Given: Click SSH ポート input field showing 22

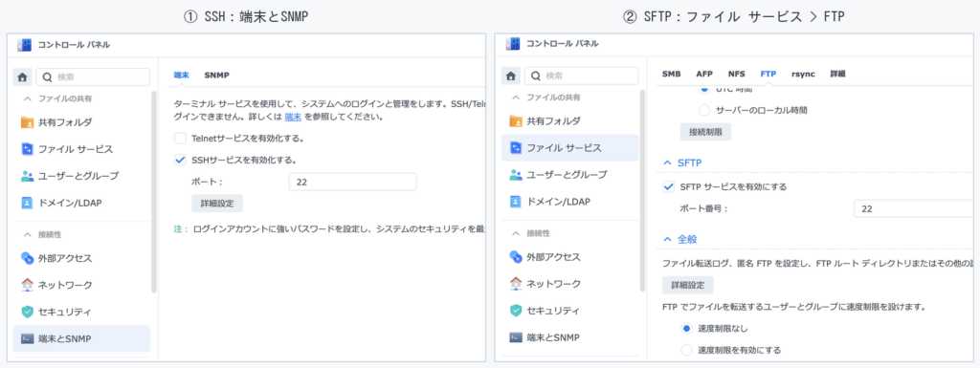Looking at the screenshot, I should point(352,183).
